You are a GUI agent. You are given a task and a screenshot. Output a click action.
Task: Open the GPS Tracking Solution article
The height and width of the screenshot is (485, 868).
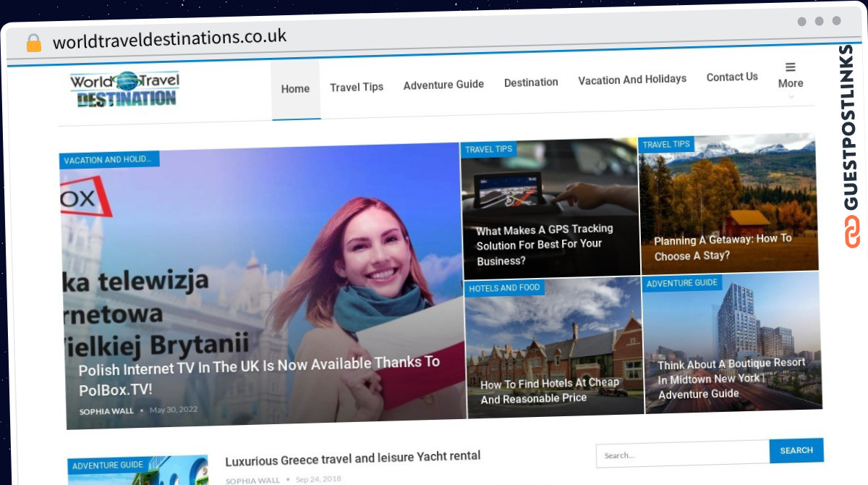(545, 245)
